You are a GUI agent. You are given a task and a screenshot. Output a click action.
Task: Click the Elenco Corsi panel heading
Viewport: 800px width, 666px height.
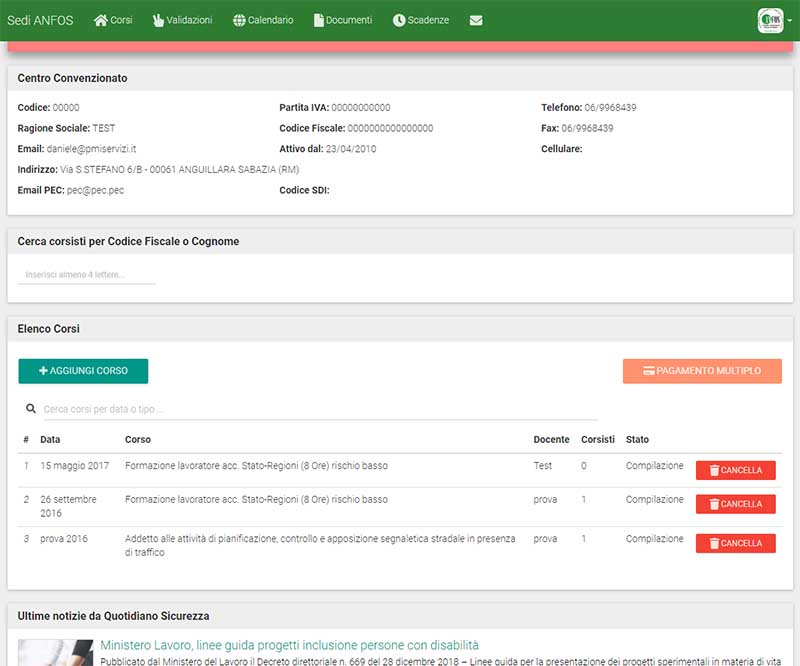[48, 329]
